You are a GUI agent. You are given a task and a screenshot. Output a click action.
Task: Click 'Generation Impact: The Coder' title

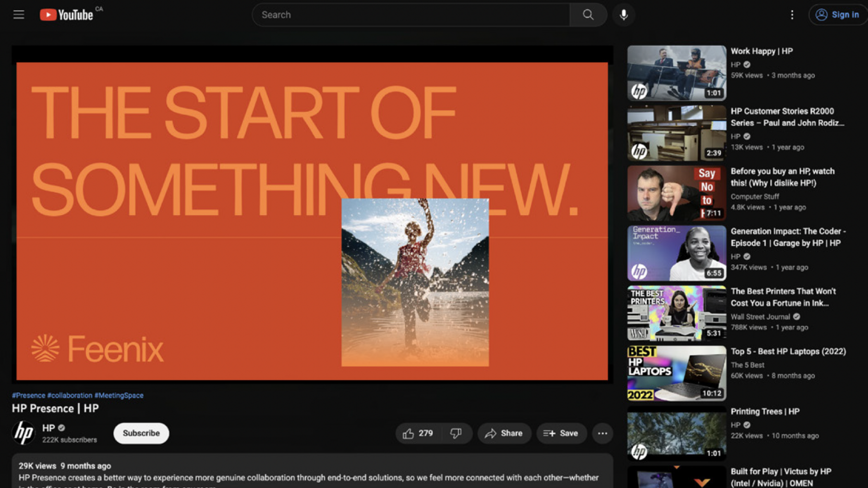click(x=788, y=237)
